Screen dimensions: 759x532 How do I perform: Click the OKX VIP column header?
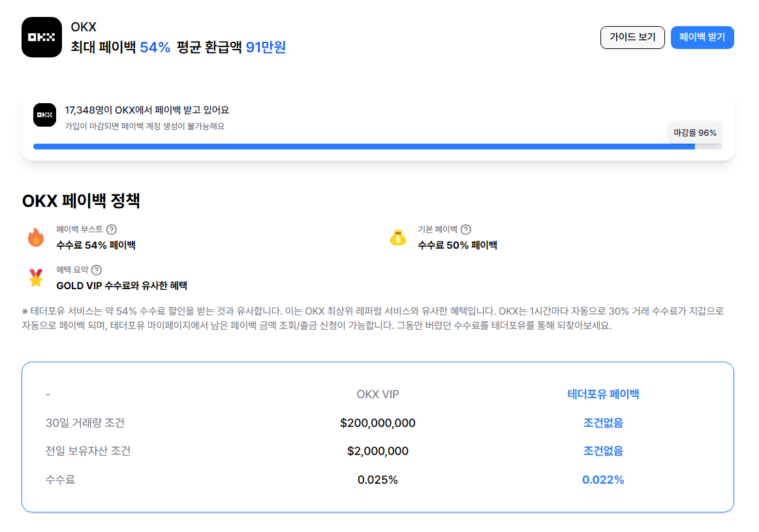pos(378,394)
